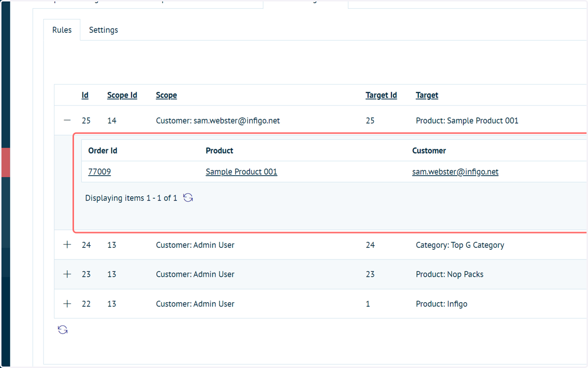This screenshot has width=588, height=368.
Task: Sort by Scope column header
Action: 166,95
